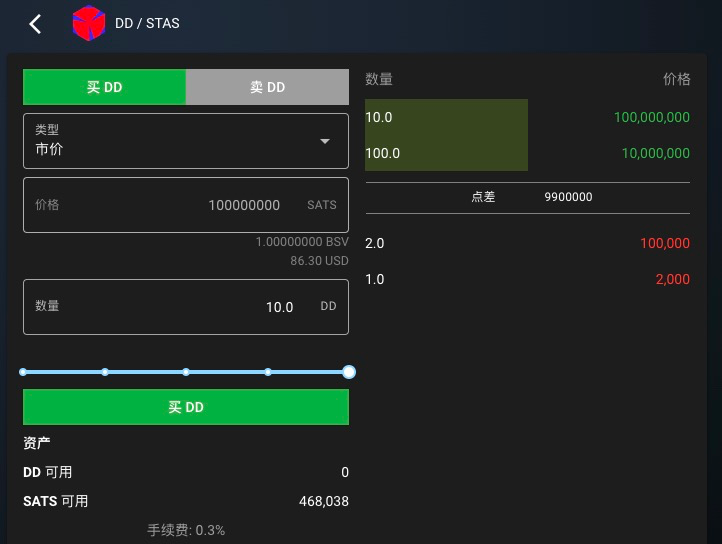Set amount slider to middle point
Image resolution: width=722 pixels, height=544 pixels.
(x=186, y=372)
